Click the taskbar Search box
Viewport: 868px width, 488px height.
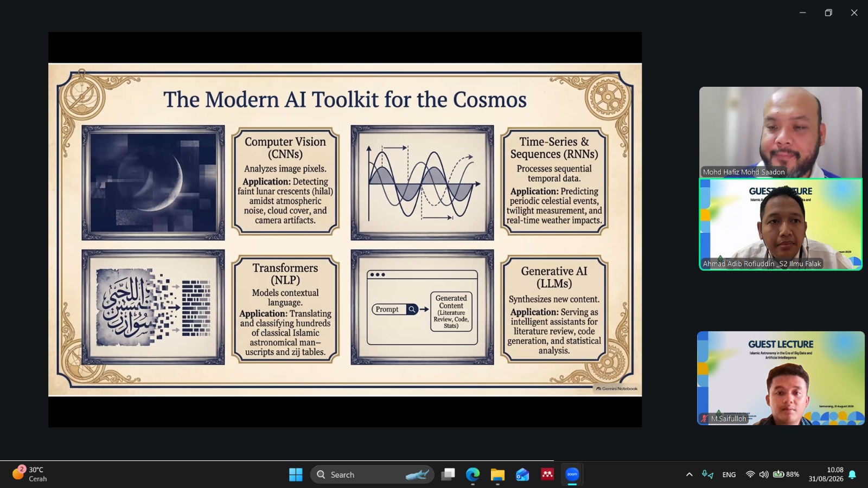click(x=372, y=474)
